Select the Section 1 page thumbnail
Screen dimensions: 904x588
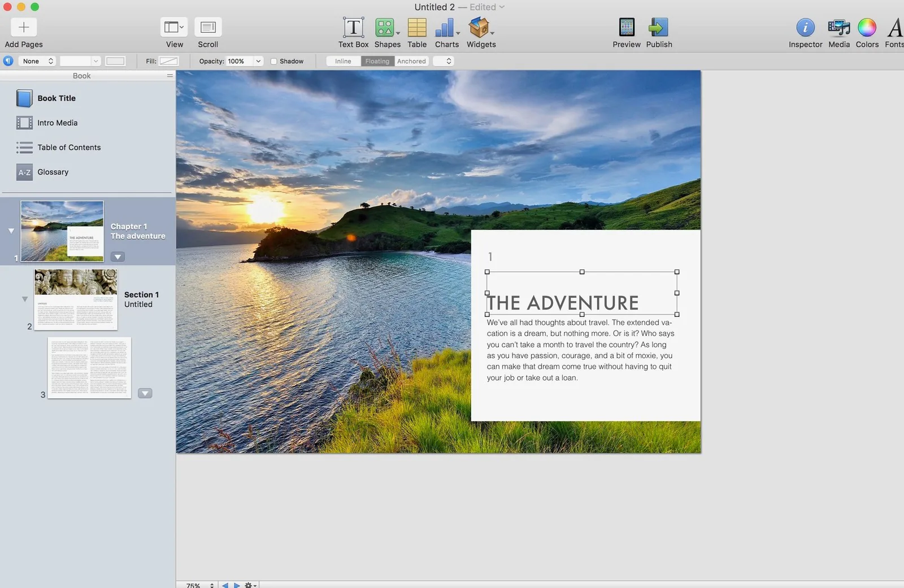click(x=76, y=299)
